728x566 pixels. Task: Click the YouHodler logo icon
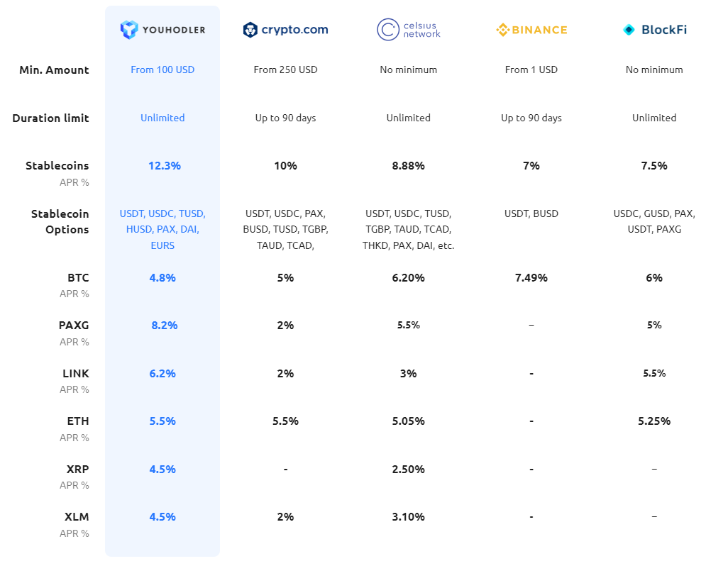[129, 30]
